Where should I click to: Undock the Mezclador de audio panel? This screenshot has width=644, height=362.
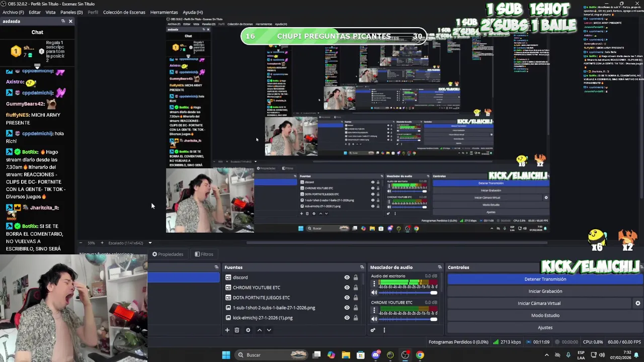pos(440,267)
